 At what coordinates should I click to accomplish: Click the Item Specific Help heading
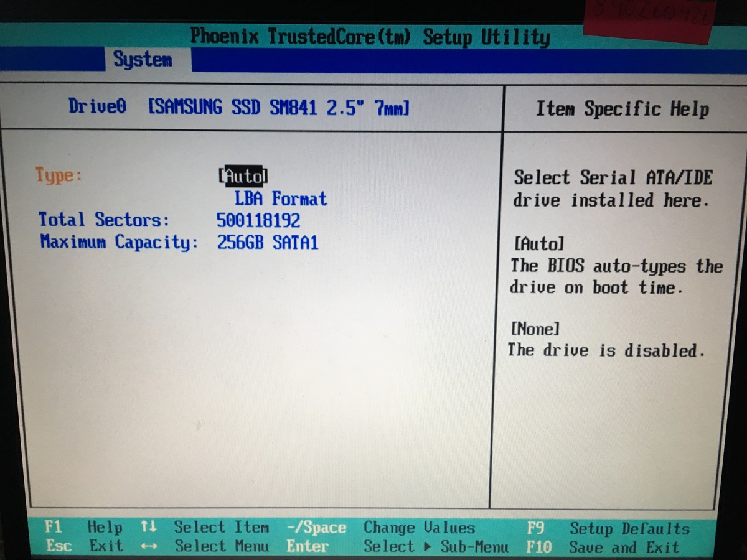point(622,110)
